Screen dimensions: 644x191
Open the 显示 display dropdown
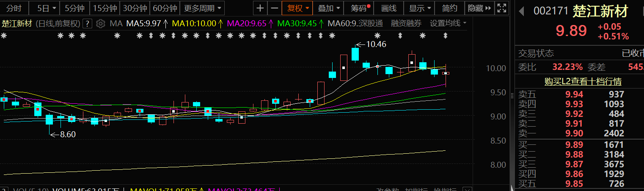tap(420, 8)
